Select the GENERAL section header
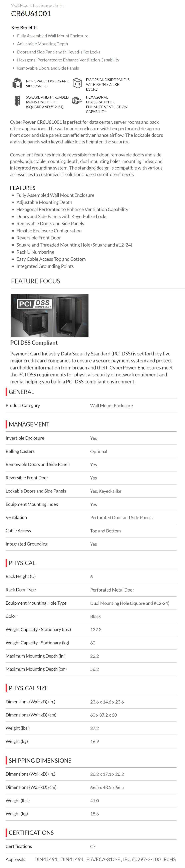 click(x=21, y=392)
